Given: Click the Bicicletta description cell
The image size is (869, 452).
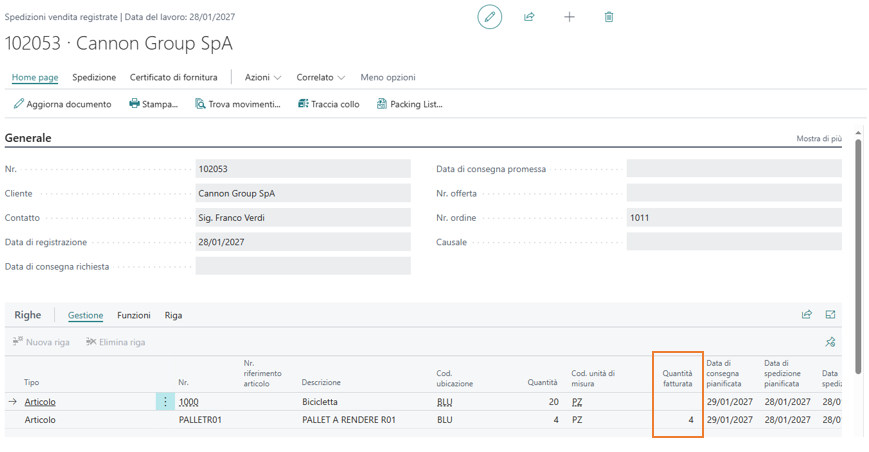Looking at the screenshot, I should pos(320,402).
